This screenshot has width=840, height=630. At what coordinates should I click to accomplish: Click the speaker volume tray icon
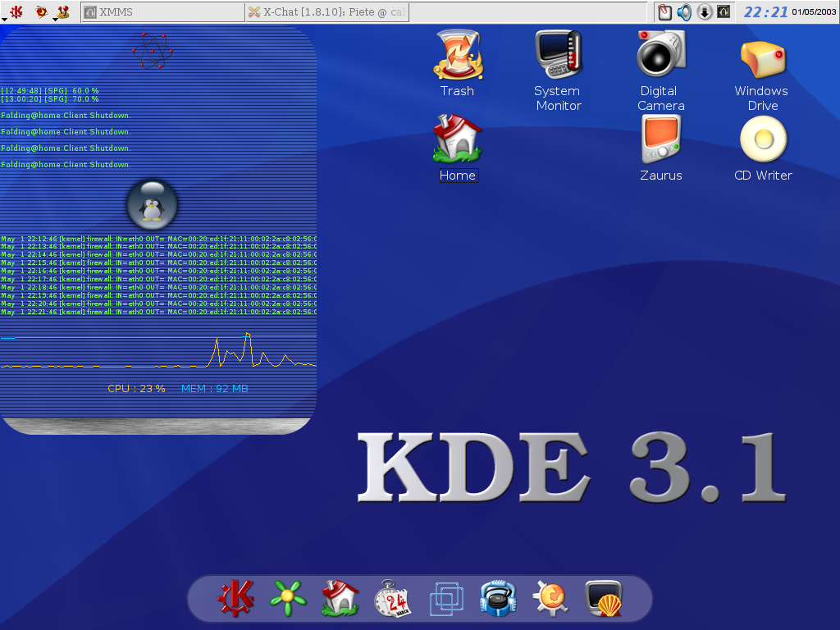coord(684,11)
